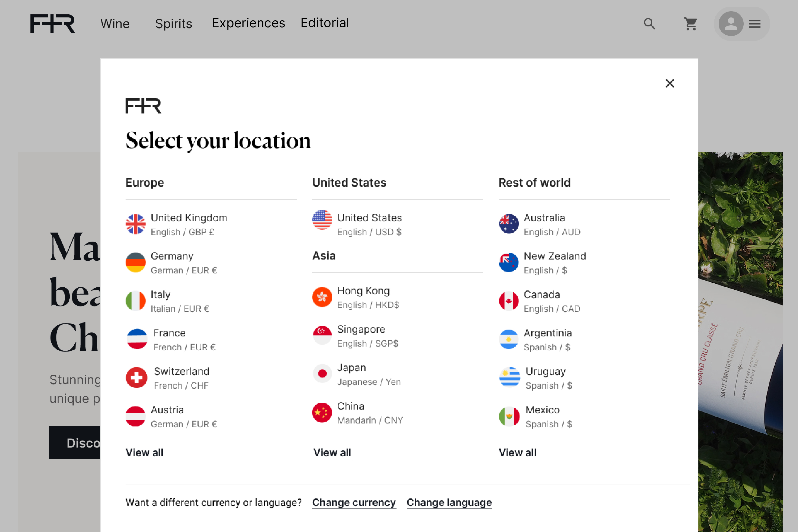Open the Experiences menu
The image size is (798, 532).
click(248, 23)
